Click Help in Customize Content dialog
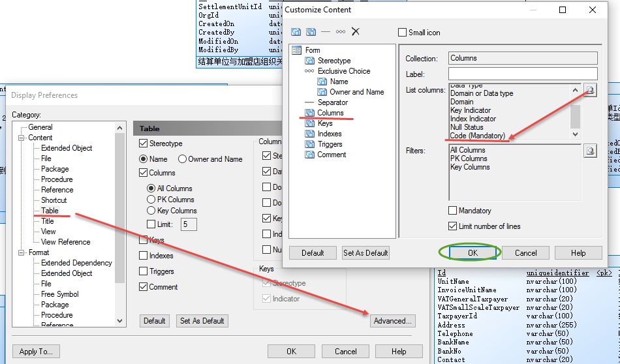Image resolution: width=620 pixels, height=364 pixels. [578, 253]
